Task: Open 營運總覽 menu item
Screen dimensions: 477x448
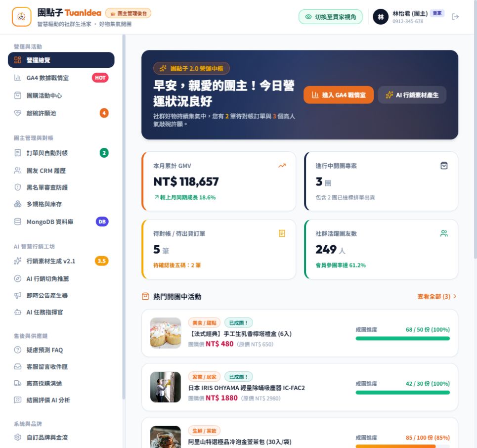Action: pyautogui.click(x=61, y=60)
